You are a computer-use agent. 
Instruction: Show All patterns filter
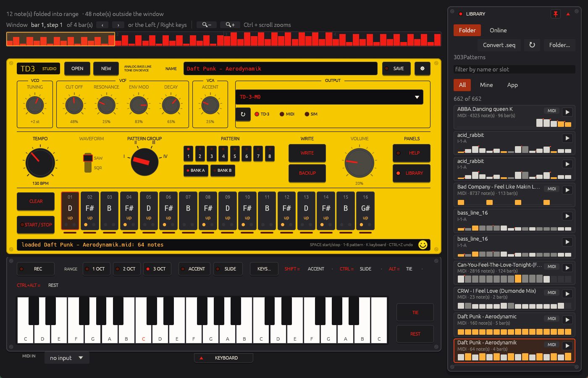pyautogui.click(x=462, y=85)
